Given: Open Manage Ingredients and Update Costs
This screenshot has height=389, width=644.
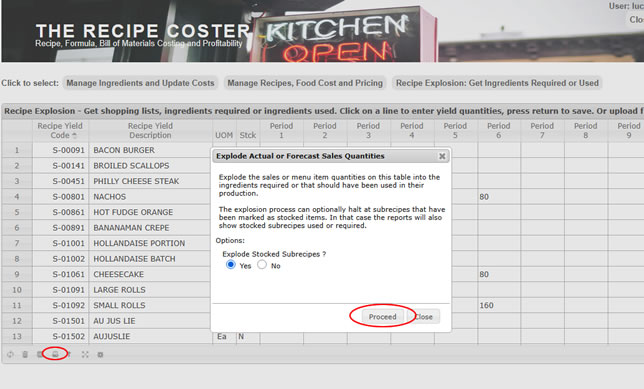Looking at the screenshot, I should 140,83.
